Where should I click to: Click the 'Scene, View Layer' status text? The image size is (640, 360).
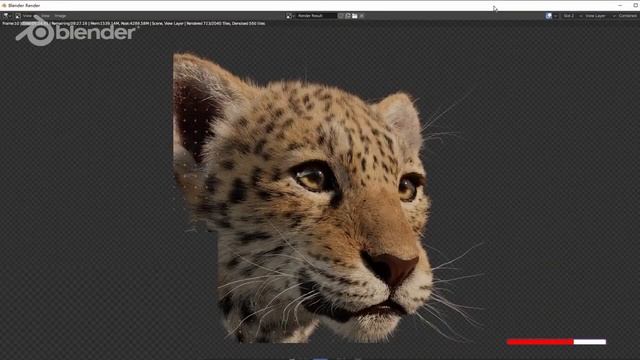(x=167, y=24)
